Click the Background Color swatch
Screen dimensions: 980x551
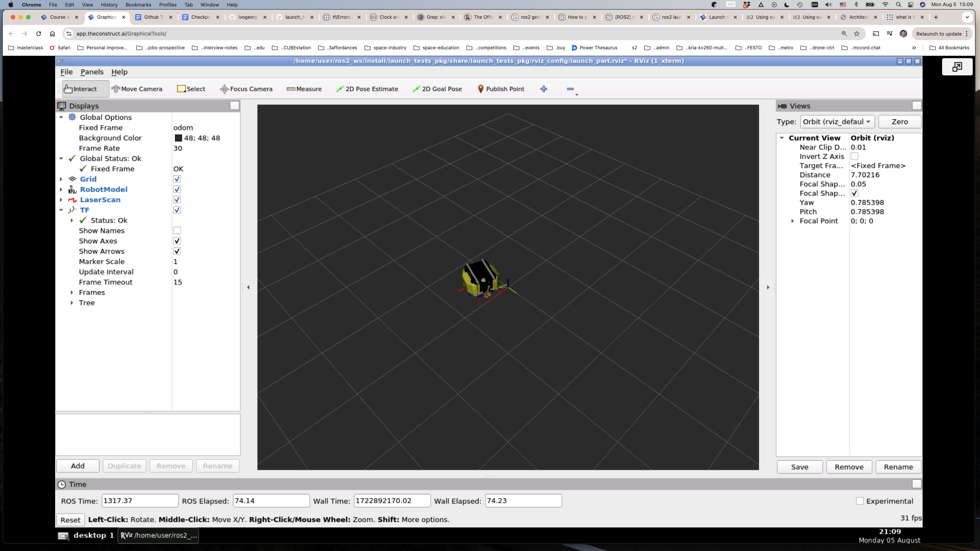(178, 138)
